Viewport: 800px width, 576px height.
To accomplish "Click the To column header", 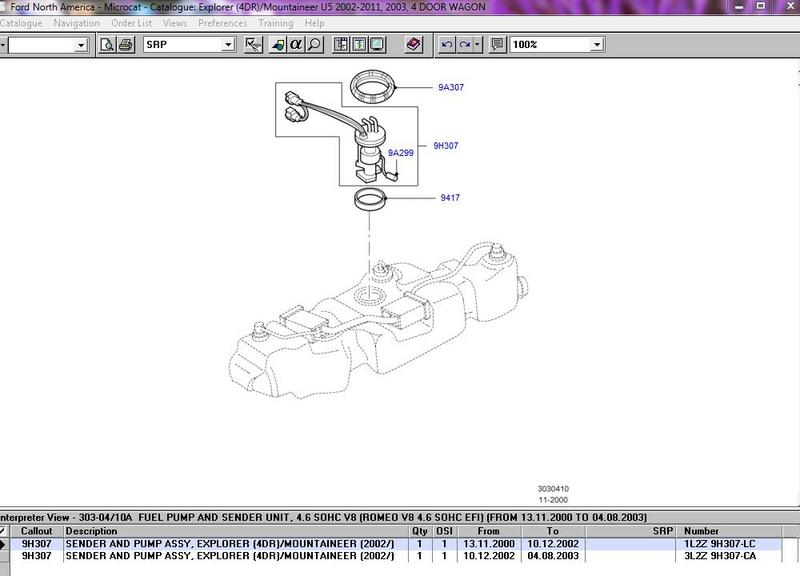I will click(553, 531).
